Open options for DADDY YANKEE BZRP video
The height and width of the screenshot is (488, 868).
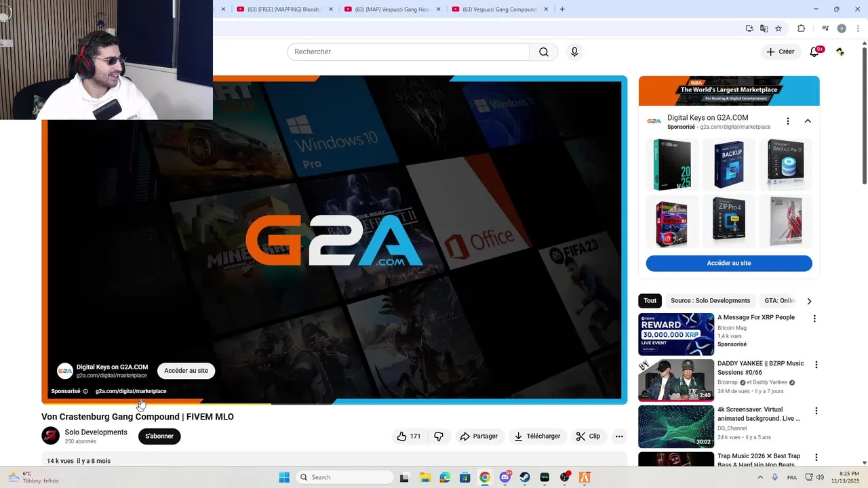click(x=816, y=365)
